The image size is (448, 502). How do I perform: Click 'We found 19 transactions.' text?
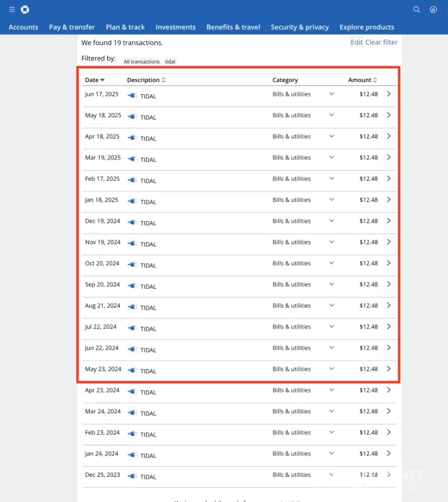(122, 43)
